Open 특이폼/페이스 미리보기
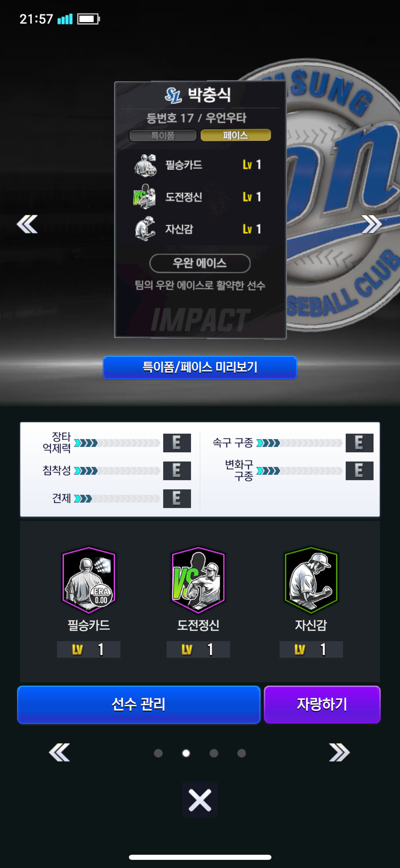The image size is (400, 868). click(200, 367)
